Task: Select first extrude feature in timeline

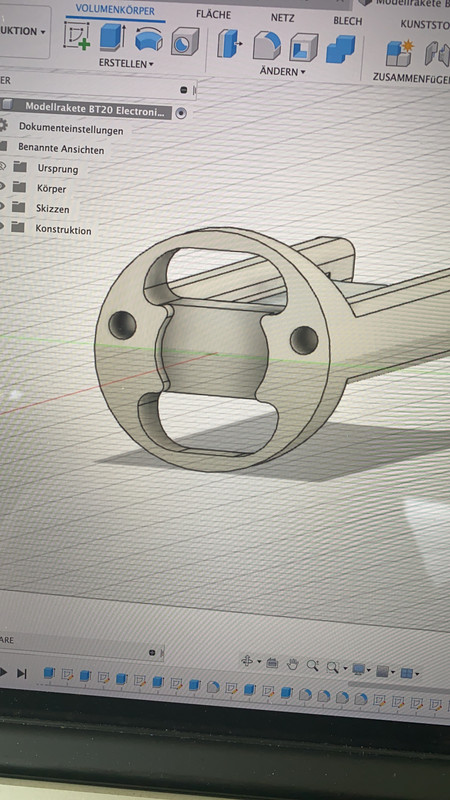Action: pyautogui.click(x=49, y=673)
